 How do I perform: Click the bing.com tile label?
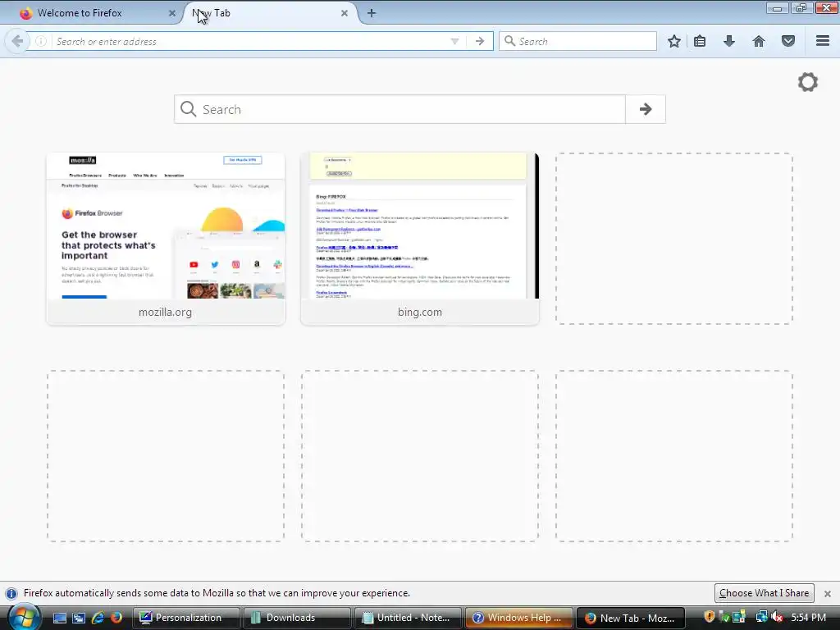tap(420, 312)
